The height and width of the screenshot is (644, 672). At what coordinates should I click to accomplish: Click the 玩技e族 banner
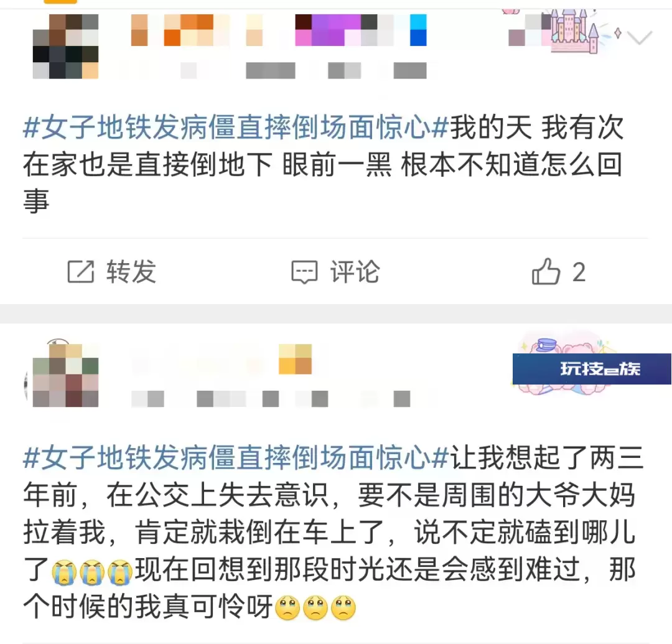pos(592,369)
